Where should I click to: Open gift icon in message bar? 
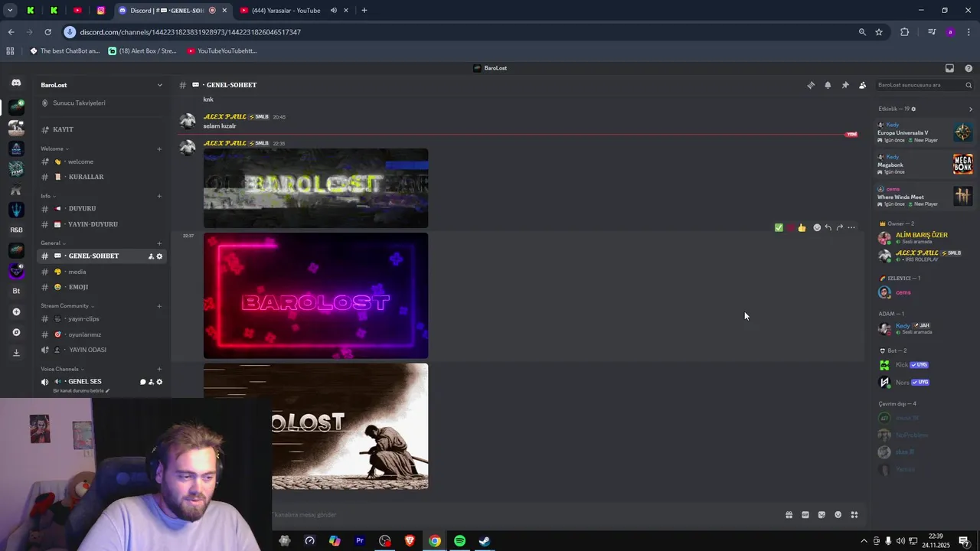789,515
